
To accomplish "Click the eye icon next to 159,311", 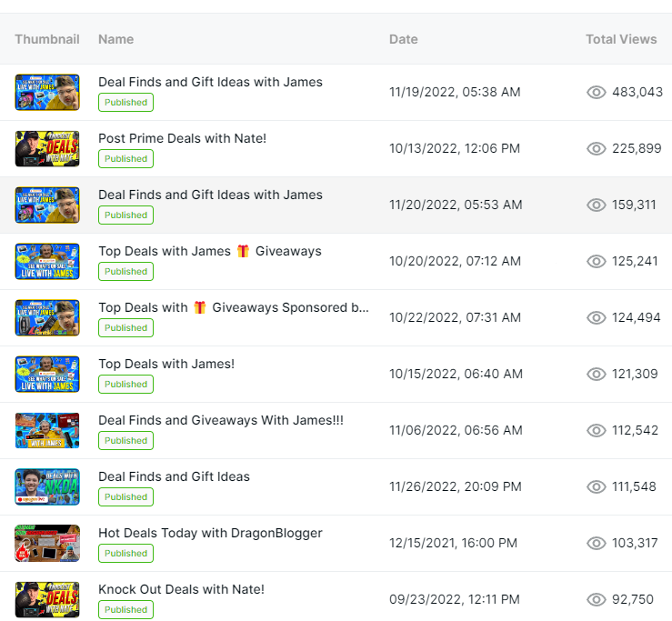I will [x=597, y=205].
